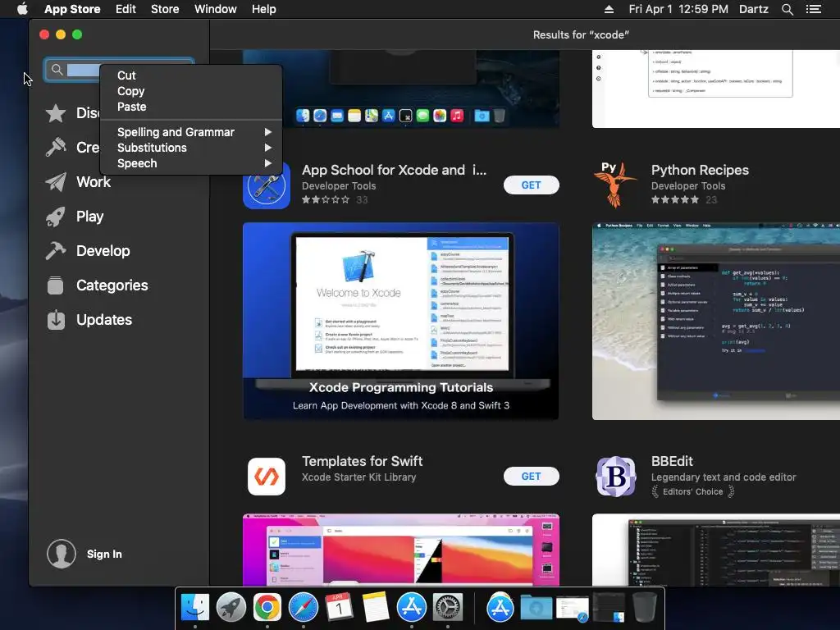Click in the App Store search field

click(119, 70)
